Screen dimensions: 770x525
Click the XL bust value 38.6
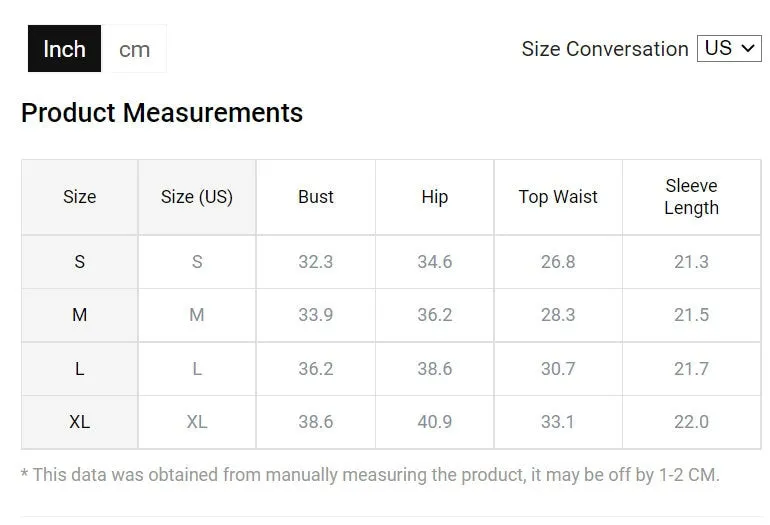[316, 422]
